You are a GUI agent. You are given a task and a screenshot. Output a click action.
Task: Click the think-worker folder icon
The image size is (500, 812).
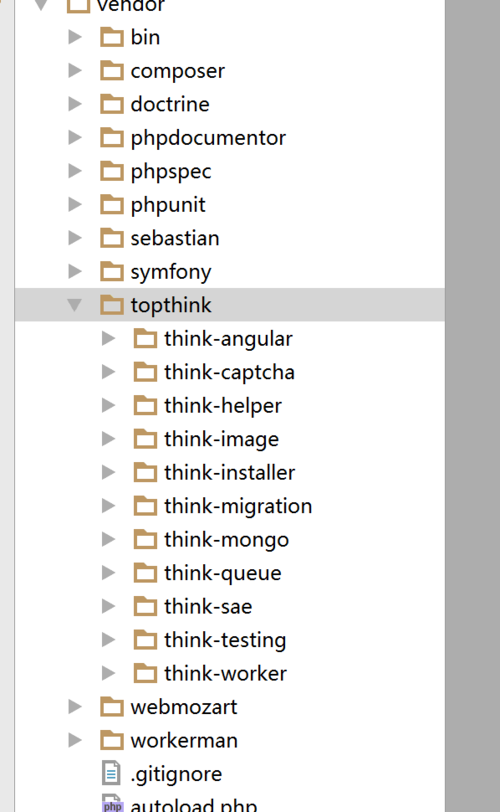(x=145, y=673)
